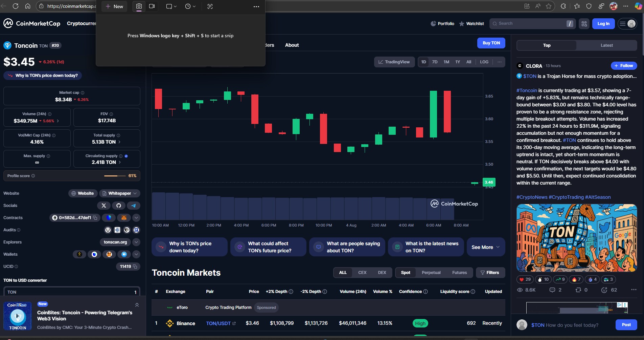
Task: Select the Spot markets tab
Action: [x=406, y=273]
